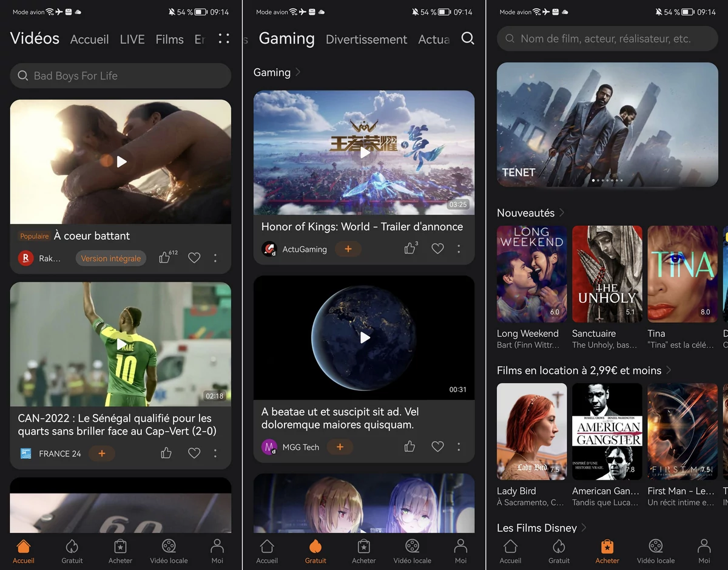Expand the Gaming section chevron
This screenshot has width=728, height=570.
click(x=298, y=72)
